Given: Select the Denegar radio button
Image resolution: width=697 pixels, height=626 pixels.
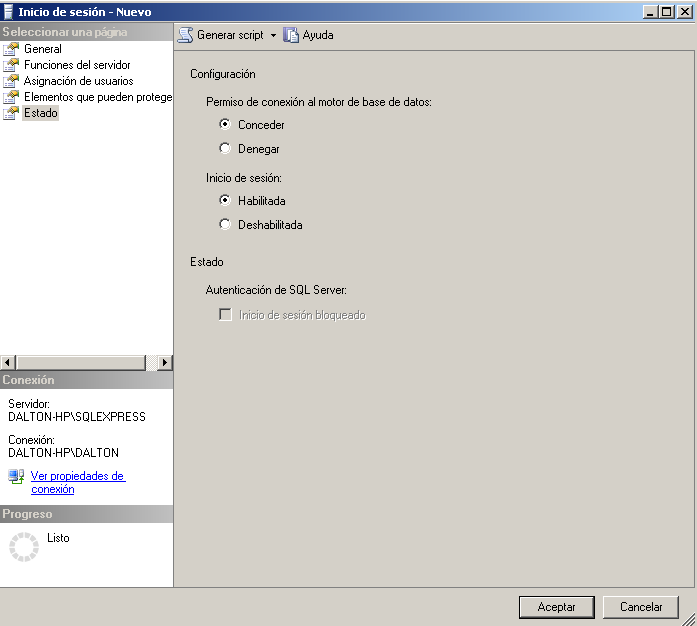Looking at the screenshot, I should point(225,148).
